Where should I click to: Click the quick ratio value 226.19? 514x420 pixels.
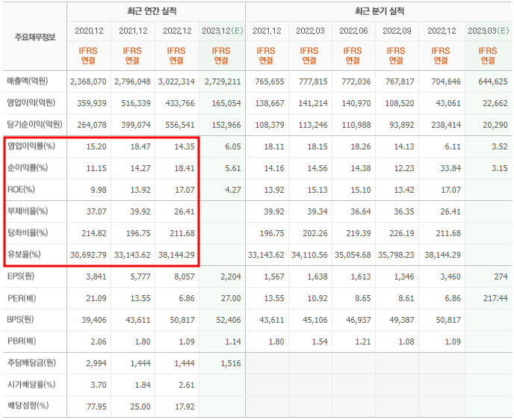[x=402, y=233]
